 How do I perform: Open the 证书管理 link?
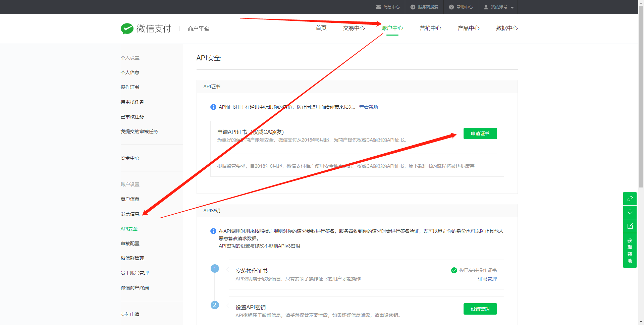(x=487, y=279)
